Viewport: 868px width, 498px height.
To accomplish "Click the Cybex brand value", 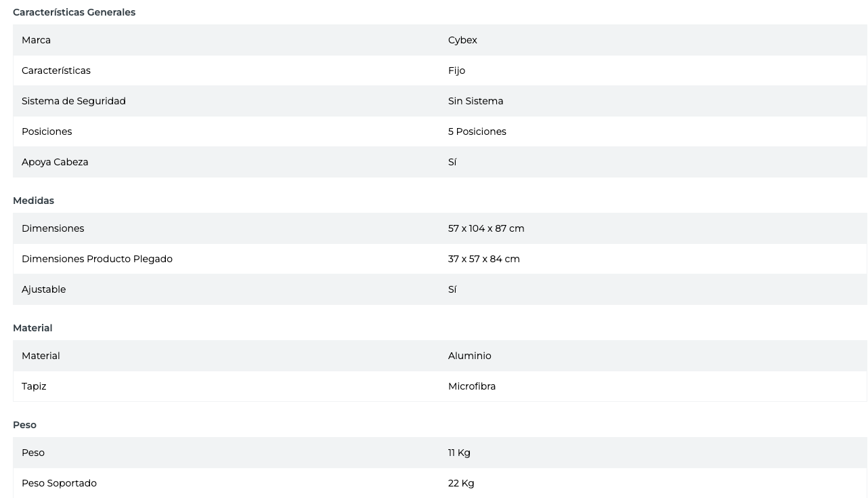I will pyautogui.click(x=462, y=40).
